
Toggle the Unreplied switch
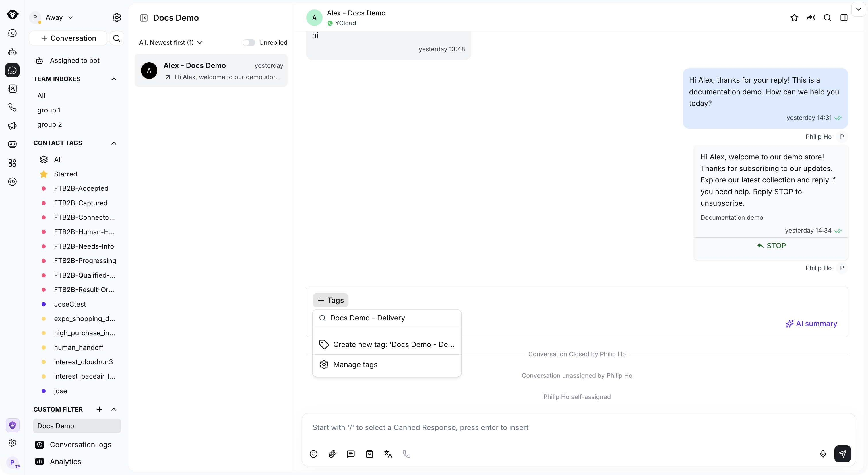[249, 42]
